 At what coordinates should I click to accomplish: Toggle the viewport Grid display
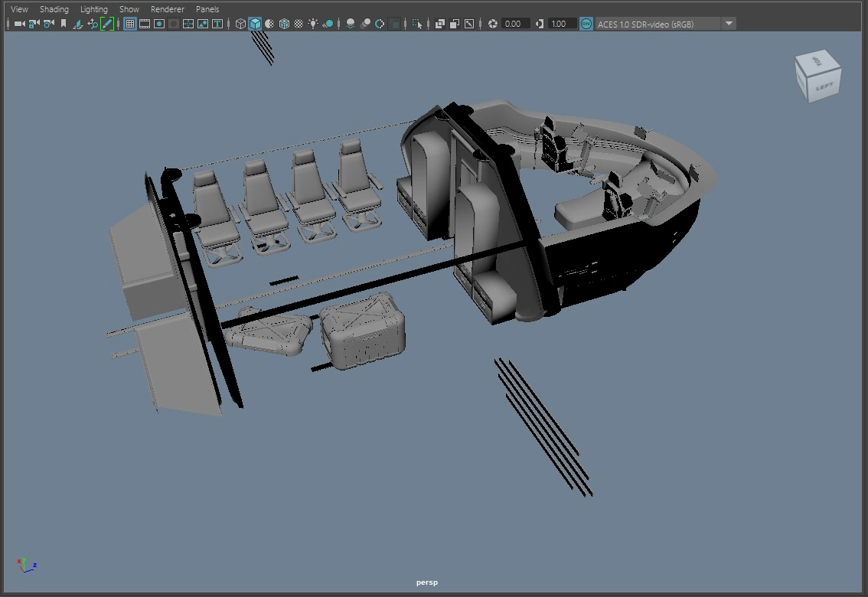pos(130,24)
